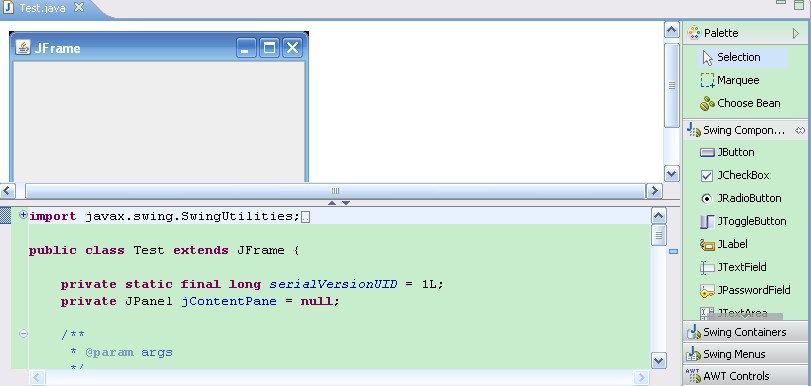
Task: Maximize the editor area
Action: (799, 5)
